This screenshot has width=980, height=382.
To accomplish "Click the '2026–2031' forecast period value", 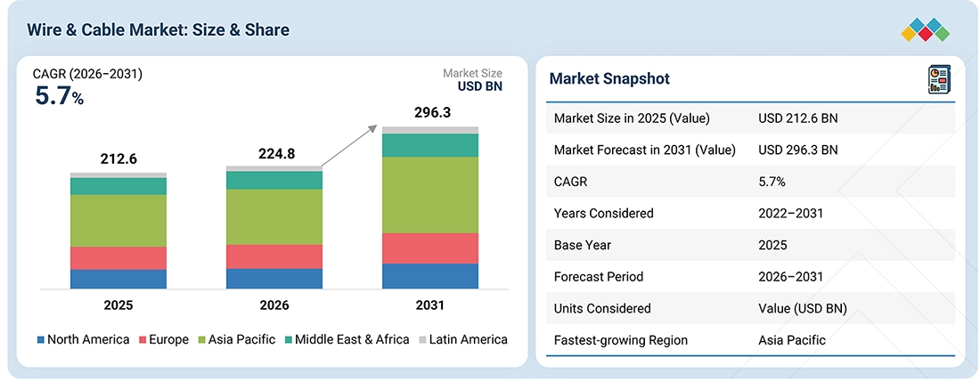I will [790, 277].
